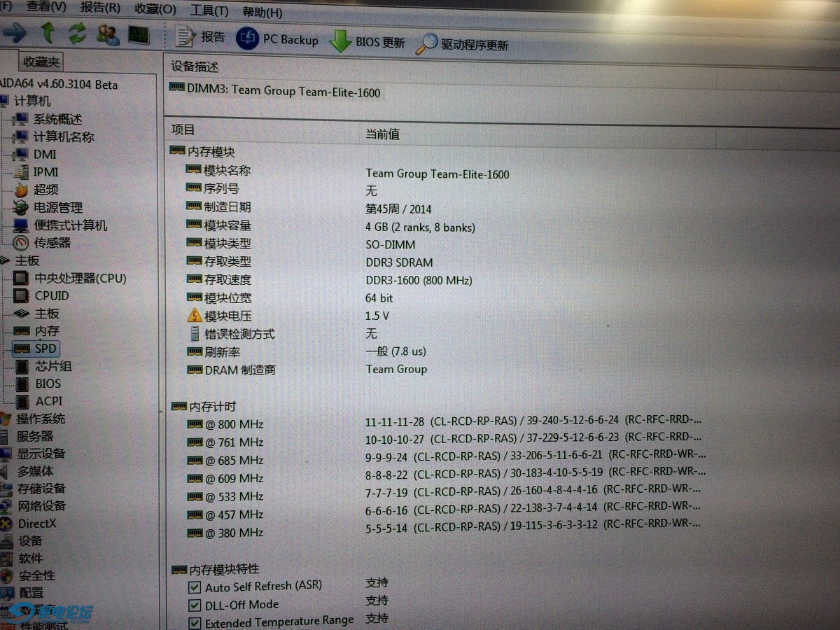Click the BIOS 更新 toolbar button
Image resolution: width=840 pixels, height=630 pixels.
[x=367, y=41]
